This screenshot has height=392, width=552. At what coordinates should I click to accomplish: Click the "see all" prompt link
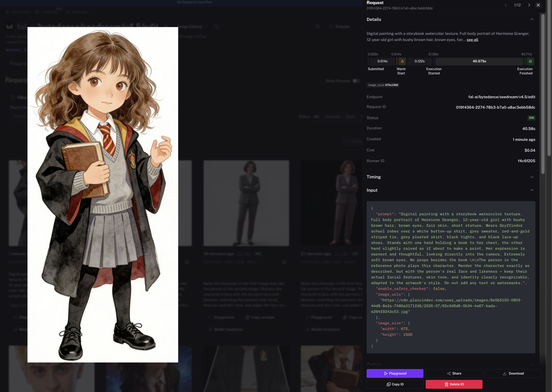472,40
